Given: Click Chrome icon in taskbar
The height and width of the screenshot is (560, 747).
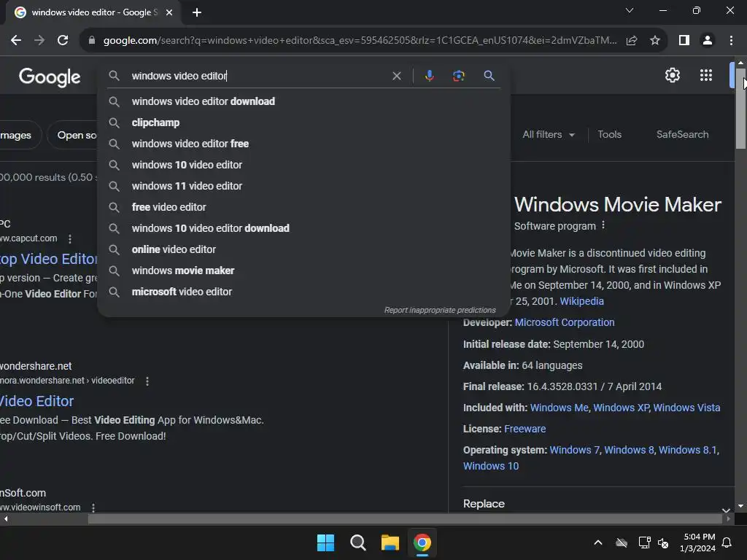Looking at the screenshot, I should (x=422, y=542).
